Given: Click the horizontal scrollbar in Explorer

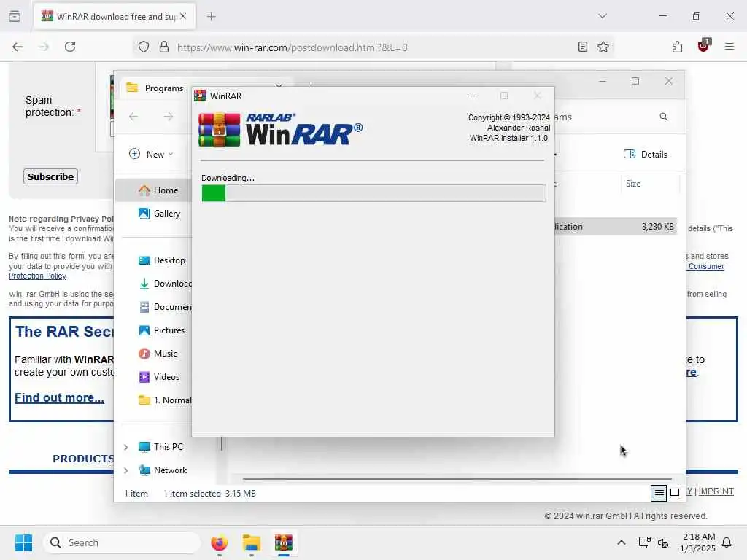Looking at the screenshot, I should [457, 478].
